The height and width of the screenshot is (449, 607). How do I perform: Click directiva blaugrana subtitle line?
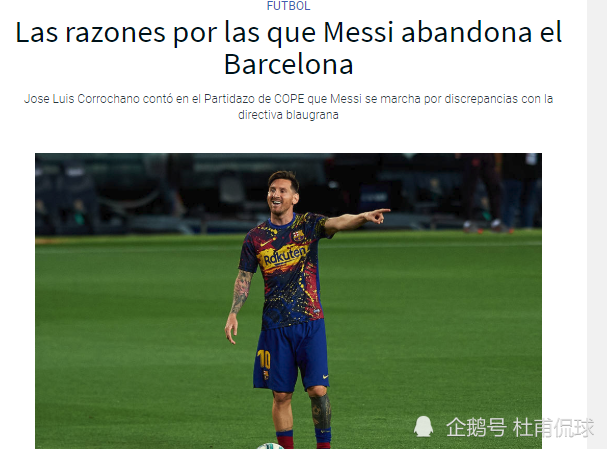coord(288,115)
